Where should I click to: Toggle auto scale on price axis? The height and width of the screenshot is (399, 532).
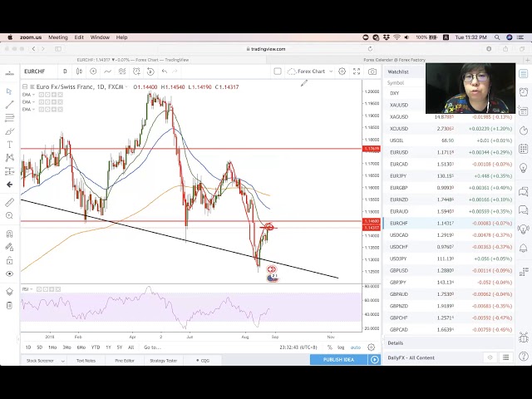pos(355,347)
